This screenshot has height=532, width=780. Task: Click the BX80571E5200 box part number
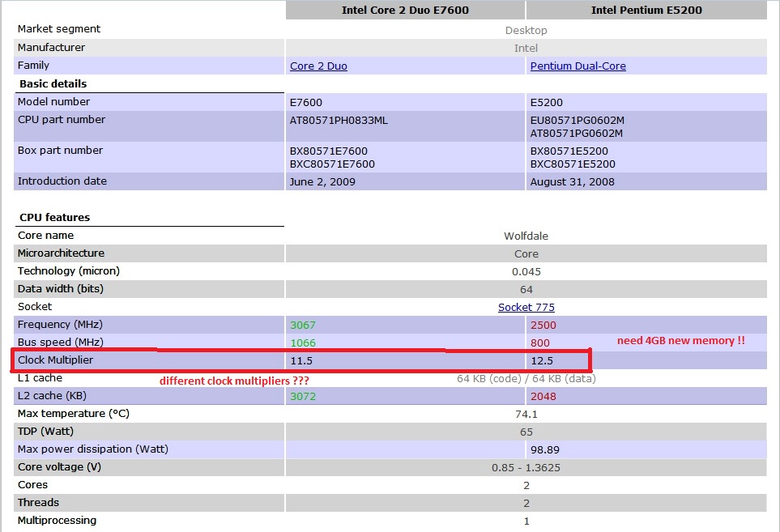(x=569, y=151)
